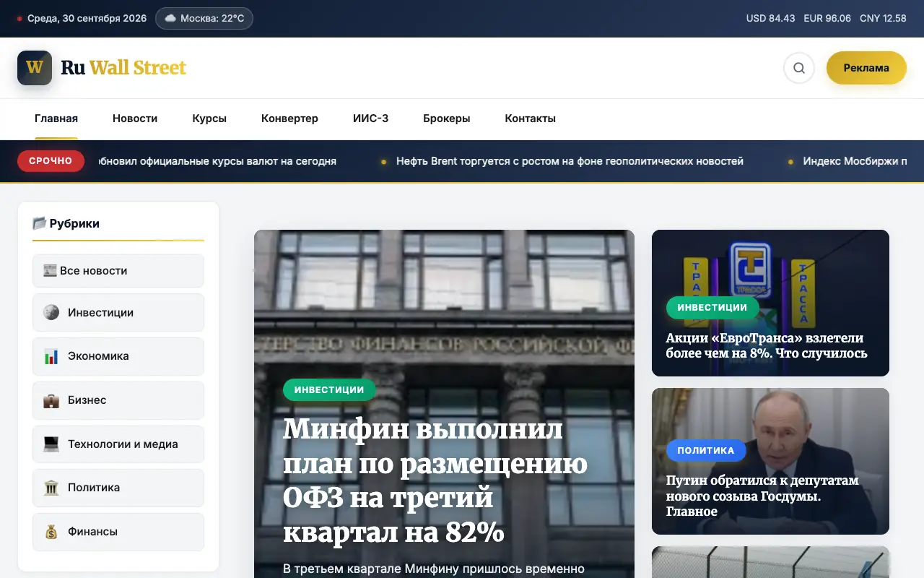
Task: Click the Рубрики panel heading
Action: point(74,223)
